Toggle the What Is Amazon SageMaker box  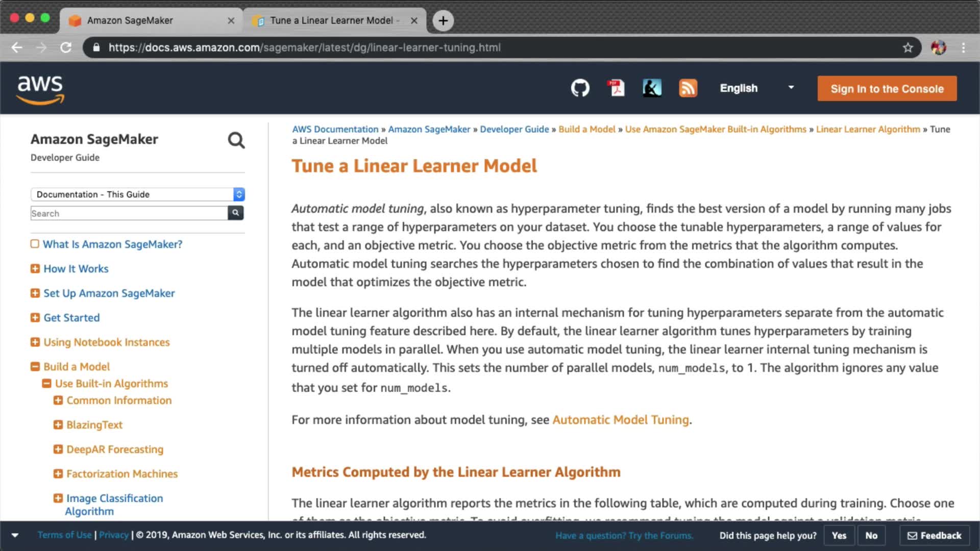coord(35,244)
